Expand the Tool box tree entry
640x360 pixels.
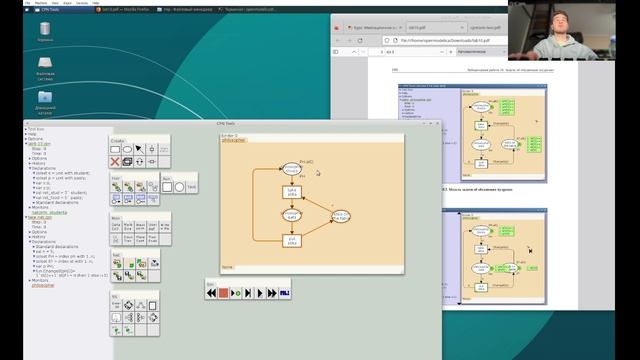tap(26, 129)
